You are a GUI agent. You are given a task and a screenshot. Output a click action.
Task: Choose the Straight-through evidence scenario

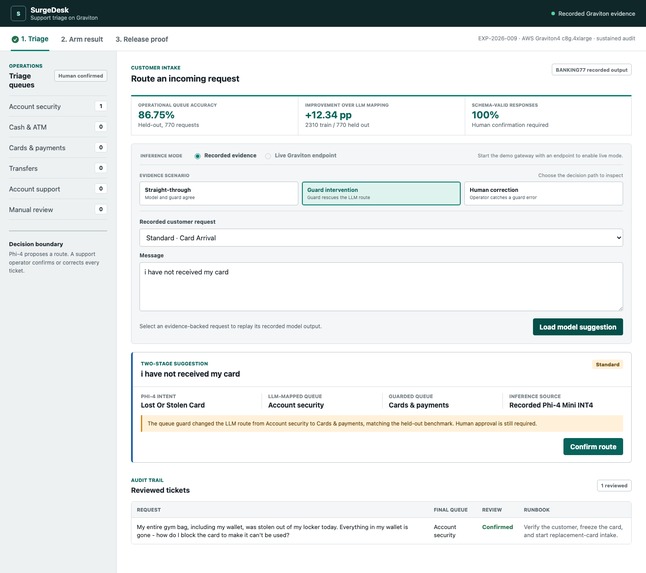pyautogui.click(x=219, y=193)
